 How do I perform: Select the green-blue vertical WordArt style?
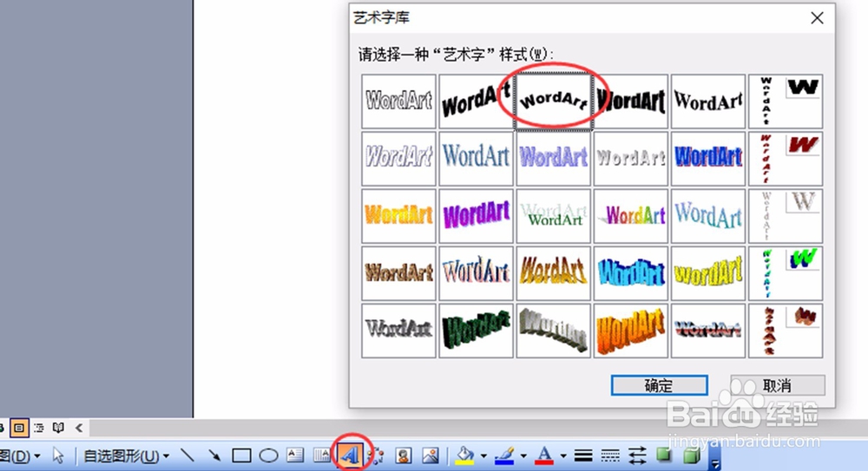point(786,273)
